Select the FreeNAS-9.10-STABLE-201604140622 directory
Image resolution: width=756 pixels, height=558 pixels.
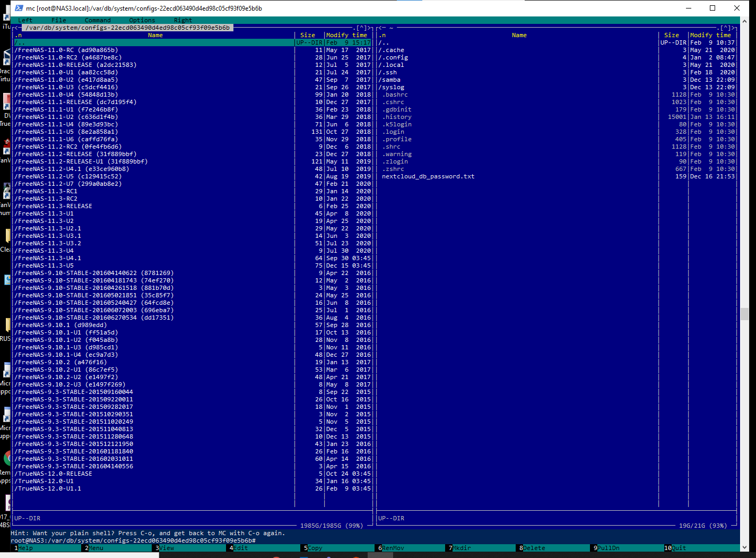point(193,273)
